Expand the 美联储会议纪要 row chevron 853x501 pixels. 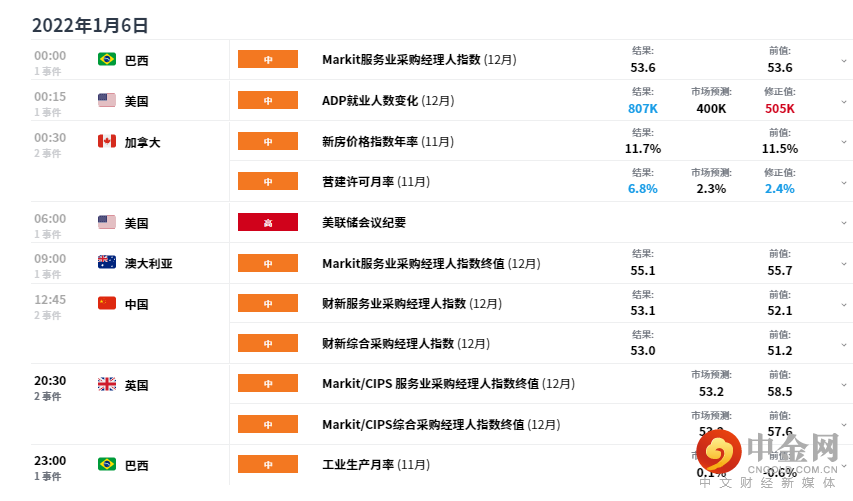(844, 223)
